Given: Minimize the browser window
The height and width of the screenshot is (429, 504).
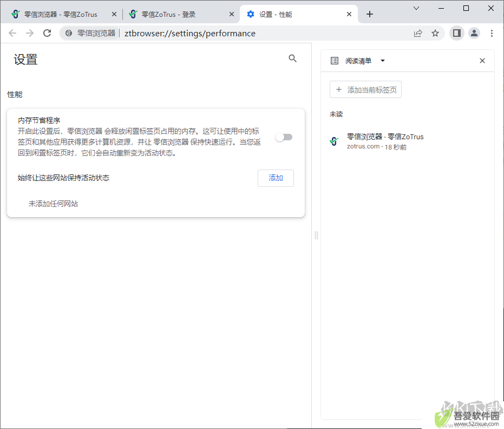Looking at the screenshot, I should point(441,8).
